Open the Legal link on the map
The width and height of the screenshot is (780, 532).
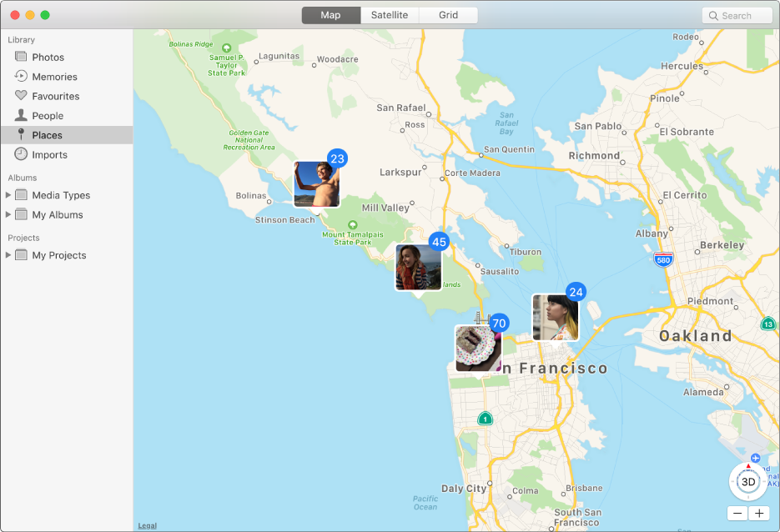[x=147, y=525]
